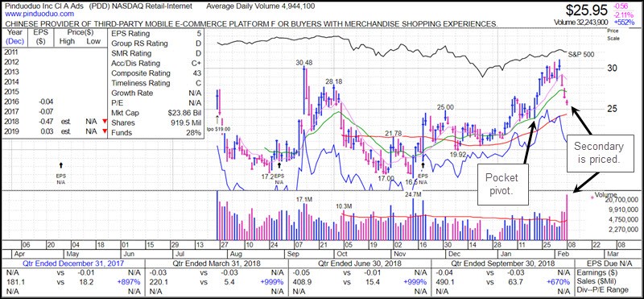Click the 25.00 price label on chart

coord(445,107)
